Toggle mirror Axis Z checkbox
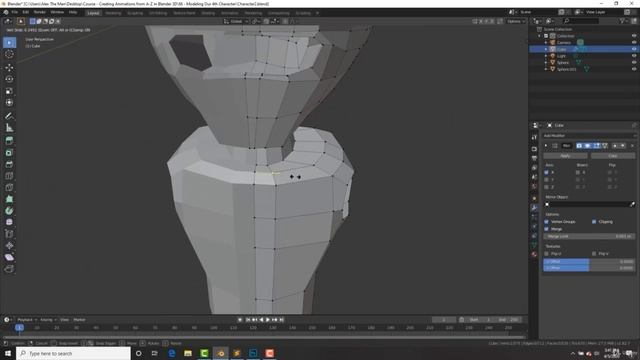Screen dimensions: 640x360 547,187
